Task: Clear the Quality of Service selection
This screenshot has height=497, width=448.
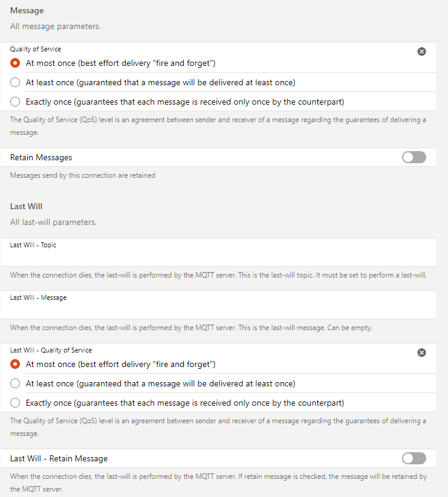Action: tap(422, 51)
